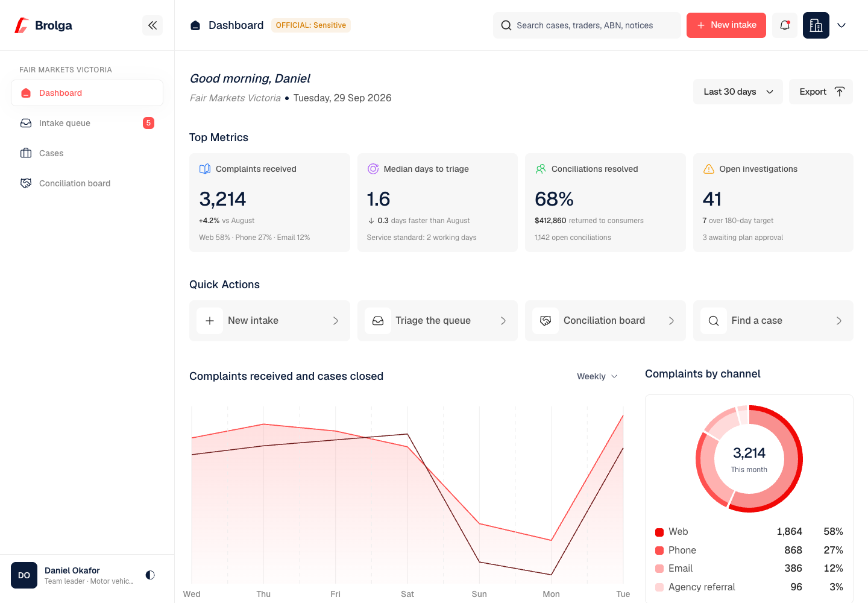This screenshot has width=868, height=603.
Task: Toggle dark mode half-circle icon
Action: point(150,575)
